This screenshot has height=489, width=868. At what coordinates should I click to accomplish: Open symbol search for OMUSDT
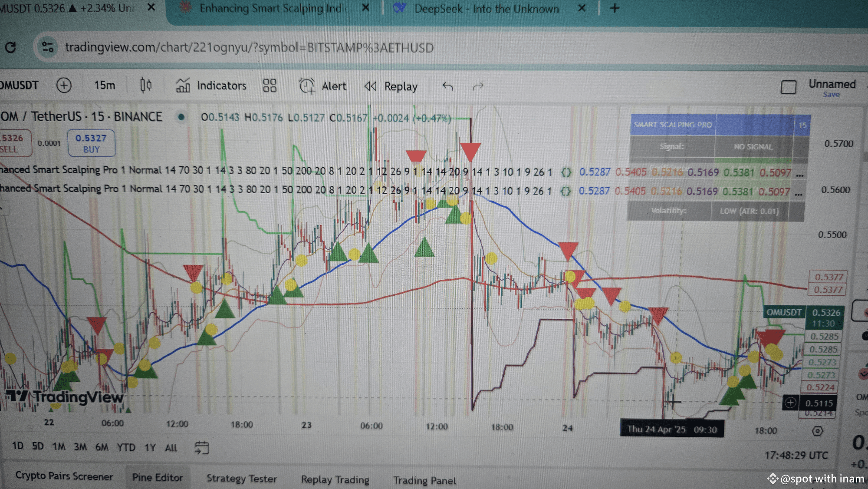point(20,85)
